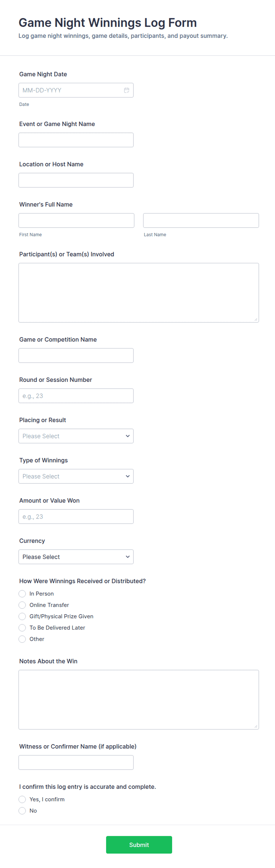Image resolution: width=275 pixels, height=868 pixels.
Task: Click the Amount or Value Won field
Action: 76,516
